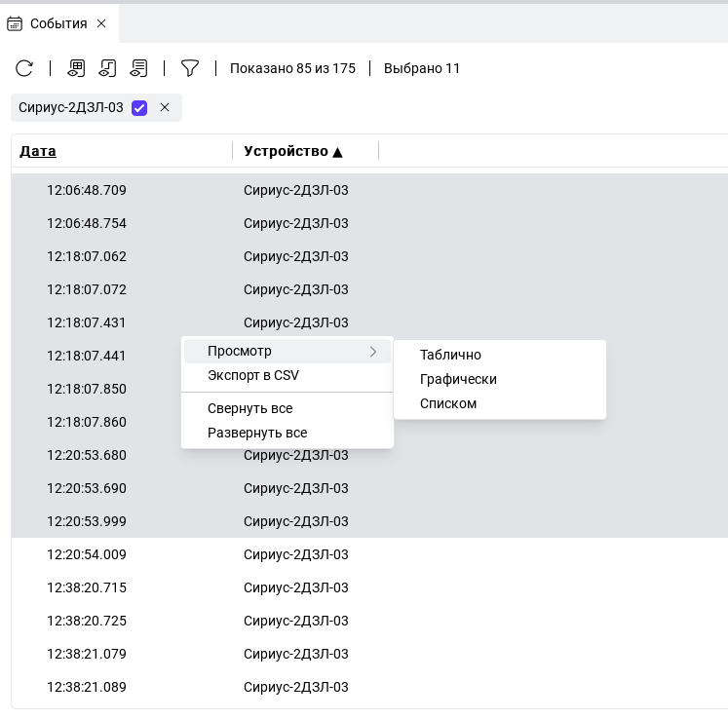Open table view via toolbar icon
728x719 pixels.
76,68
